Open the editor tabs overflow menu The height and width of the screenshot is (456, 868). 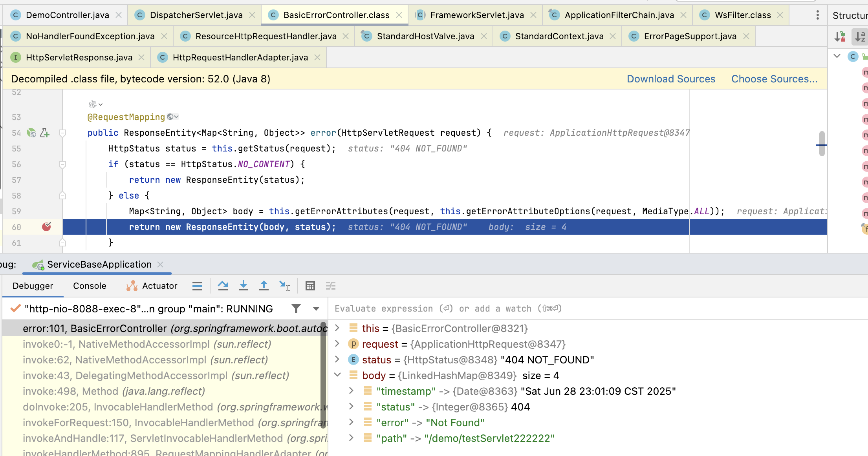pyautogui.click(x=818, y=15)
